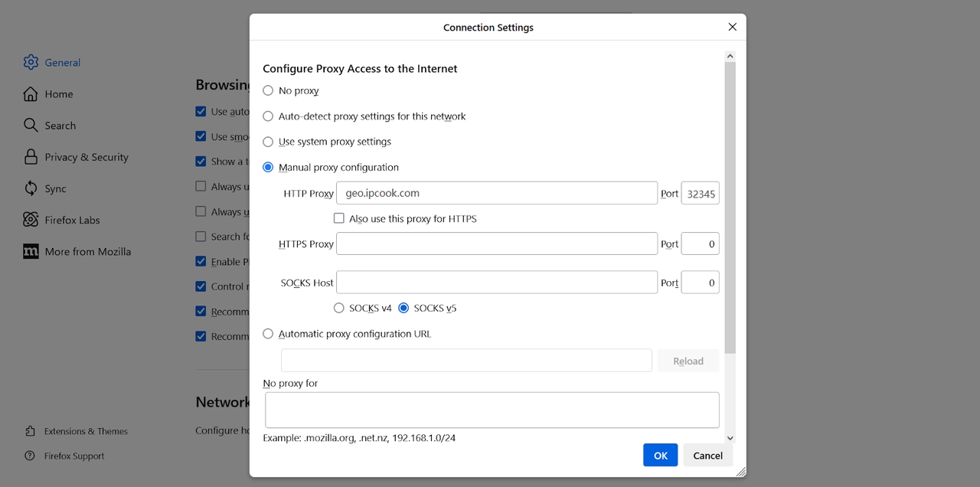Viewport: 980px width, 487px height.
Task: Click the dialog scrollbar down arrow
Action: 730,437
